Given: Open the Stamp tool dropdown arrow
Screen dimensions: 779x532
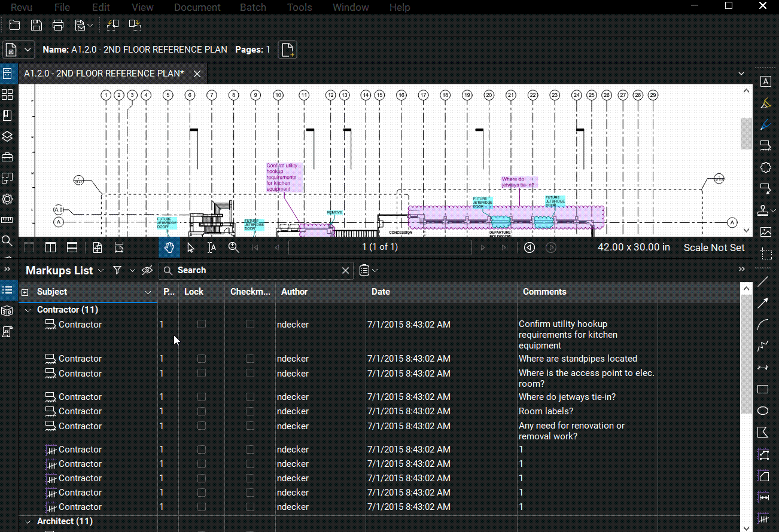Looking at the screenshot, I should (x=773, y=210).
